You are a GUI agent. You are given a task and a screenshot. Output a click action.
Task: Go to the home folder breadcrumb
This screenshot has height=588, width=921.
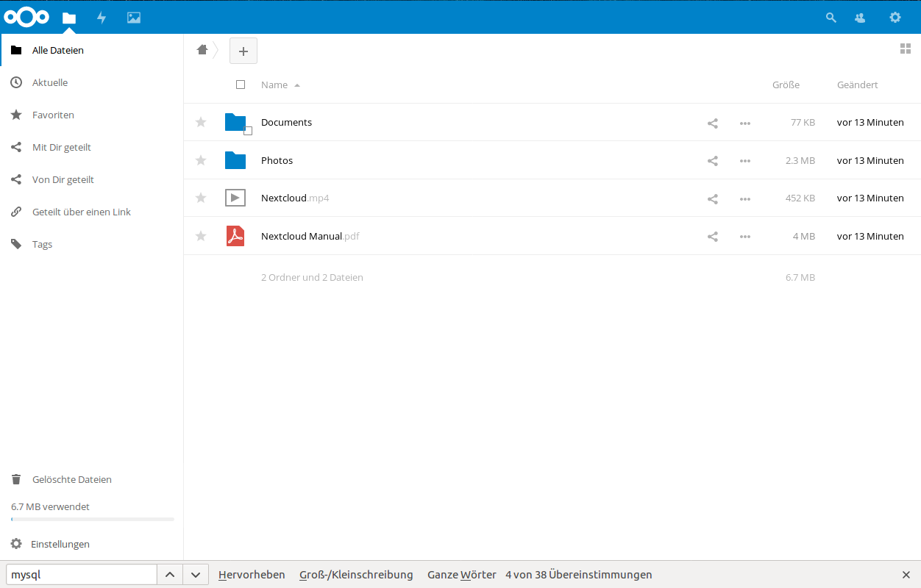(202, 50)
